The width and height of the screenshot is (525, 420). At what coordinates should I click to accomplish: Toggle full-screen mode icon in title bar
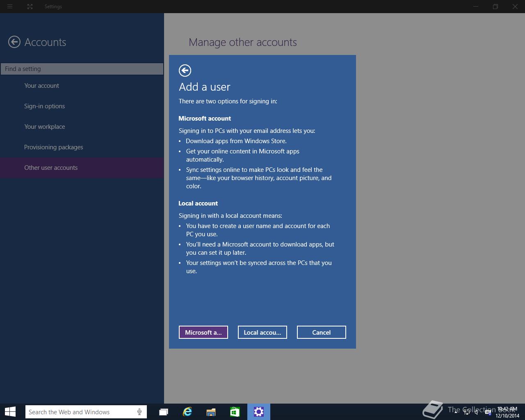30,7
